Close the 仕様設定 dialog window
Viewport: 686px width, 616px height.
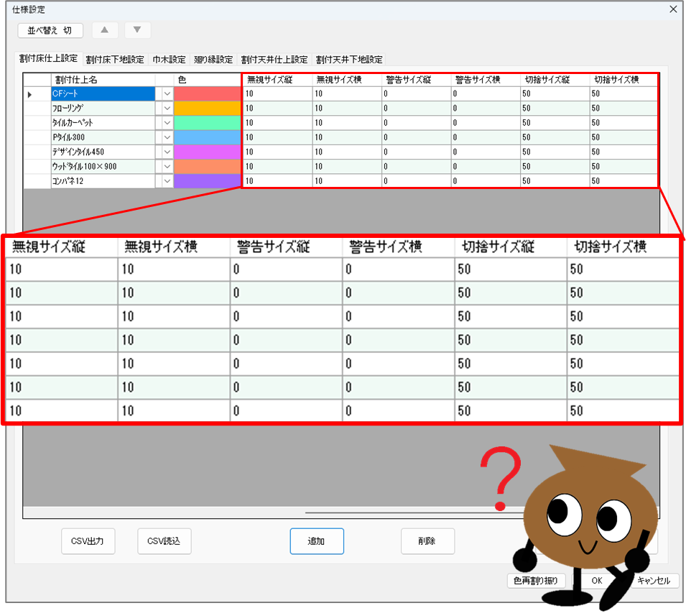673,9
